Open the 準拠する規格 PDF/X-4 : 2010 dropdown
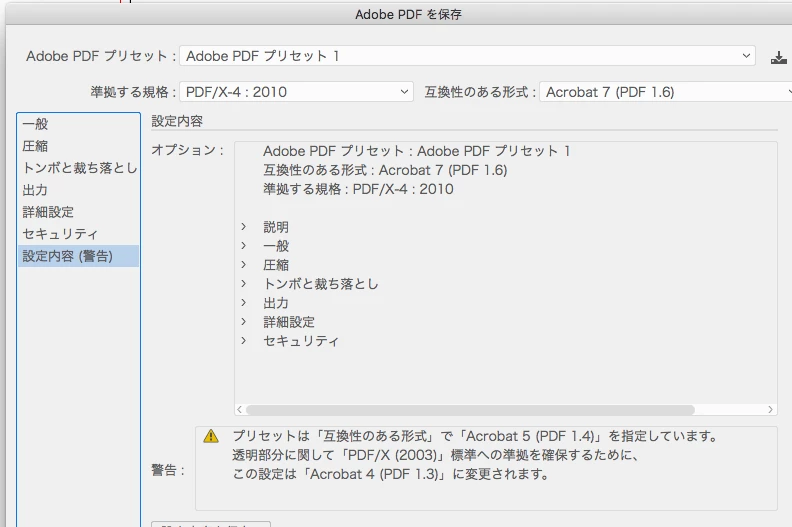The width and height of the screenshot is (792, 527). point(296,92)
